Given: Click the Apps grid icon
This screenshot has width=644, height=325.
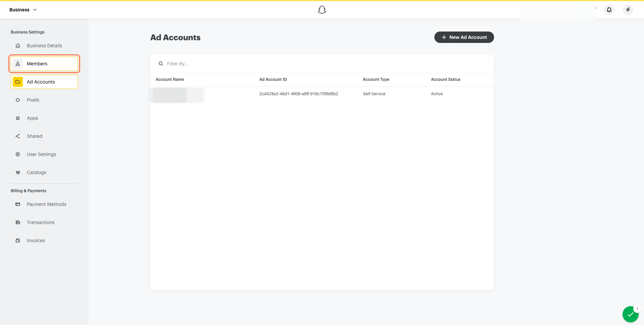Looking at the screenshot, I should [x=18, y=118].
